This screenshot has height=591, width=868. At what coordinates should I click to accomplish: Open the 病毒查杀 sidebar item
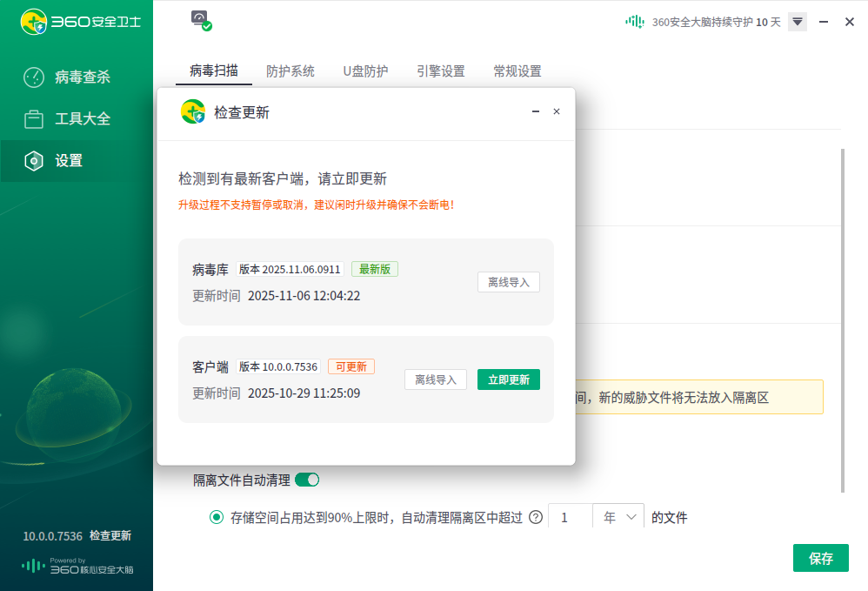pos(77,77)
